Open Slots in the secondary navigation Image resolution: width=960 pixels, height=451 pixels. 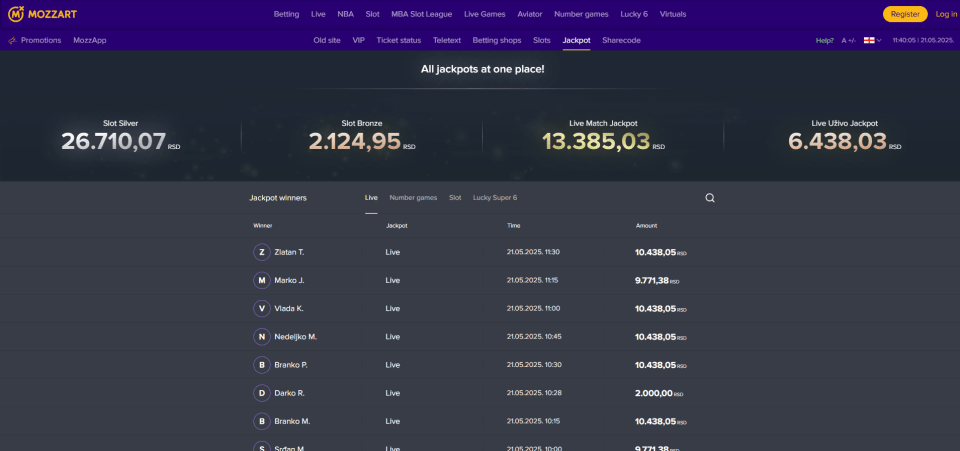click(542, 40)
